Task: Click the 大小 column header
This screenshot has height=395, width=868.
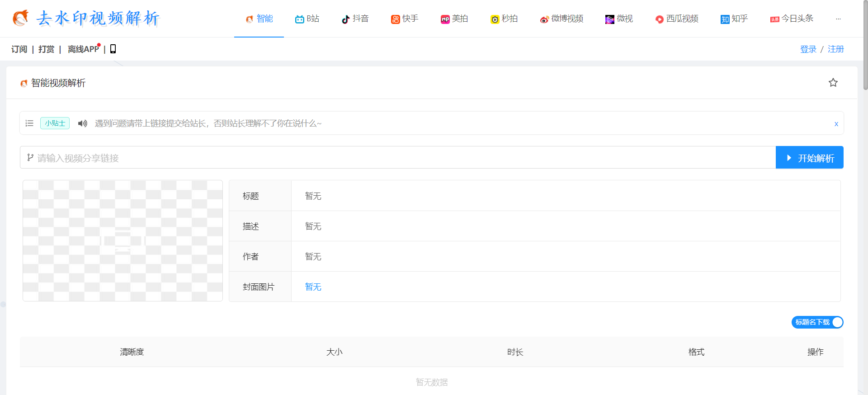Action: pos(335,352)
